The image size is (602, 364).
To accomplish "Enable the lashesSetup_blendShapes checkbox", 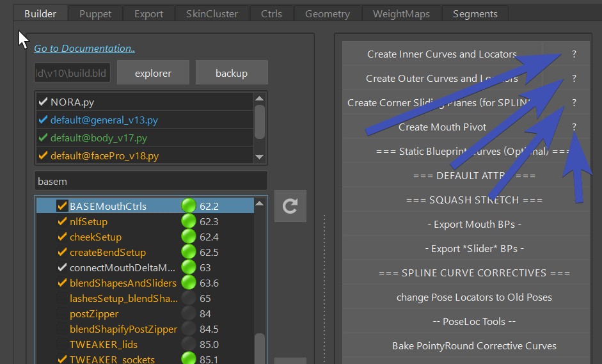I will coord(62,298).
